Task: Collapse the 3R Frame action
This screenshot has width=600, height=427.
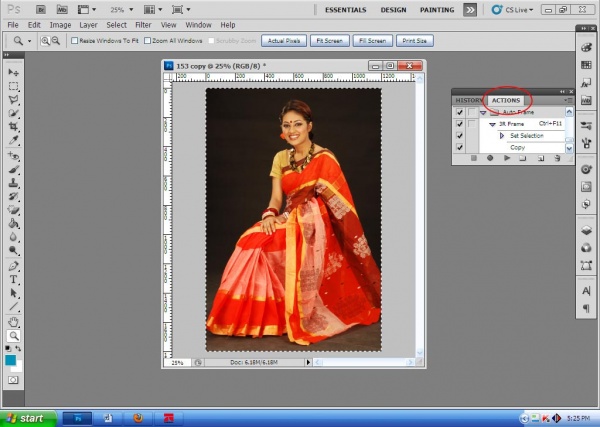Action: coord(493,124)
